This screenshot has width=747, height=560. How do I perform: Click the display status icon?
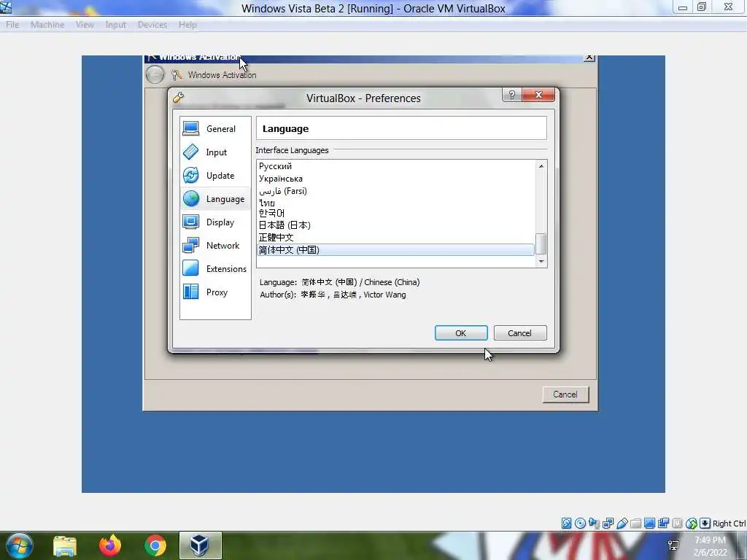pos(649,524)
